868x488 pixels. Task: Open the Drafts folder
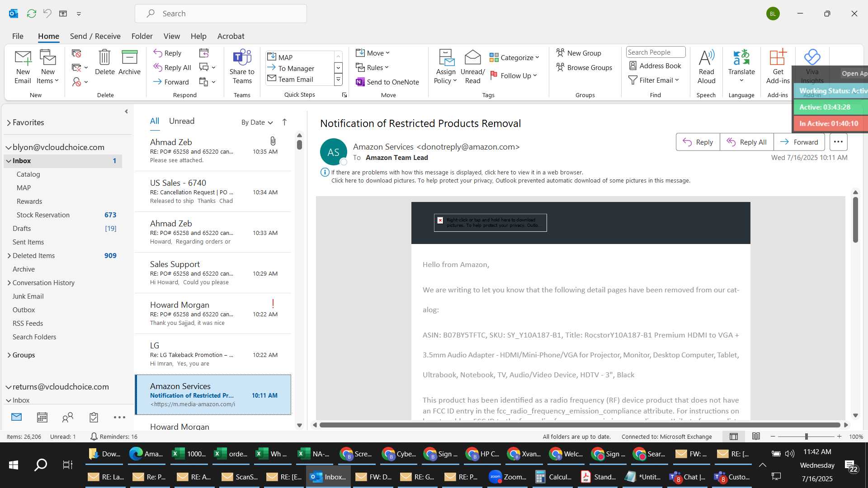tap(63, 229)
